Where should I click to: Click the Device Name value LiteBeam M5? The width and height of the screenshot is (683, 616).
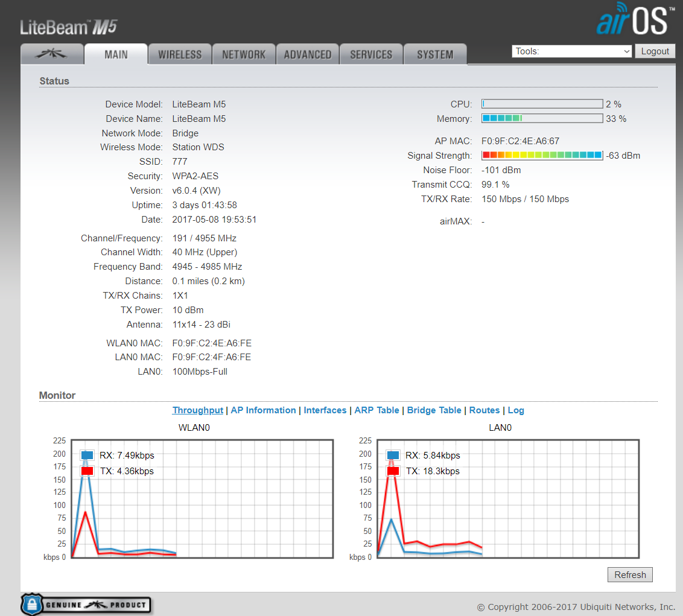199,119
